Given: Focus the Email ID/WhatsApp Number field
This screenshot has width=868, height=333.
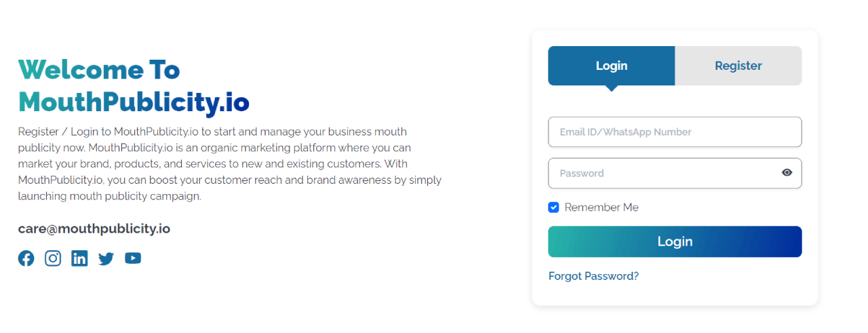Looking at the screenshot, I should pyautogui.click(x=675, y=132).
